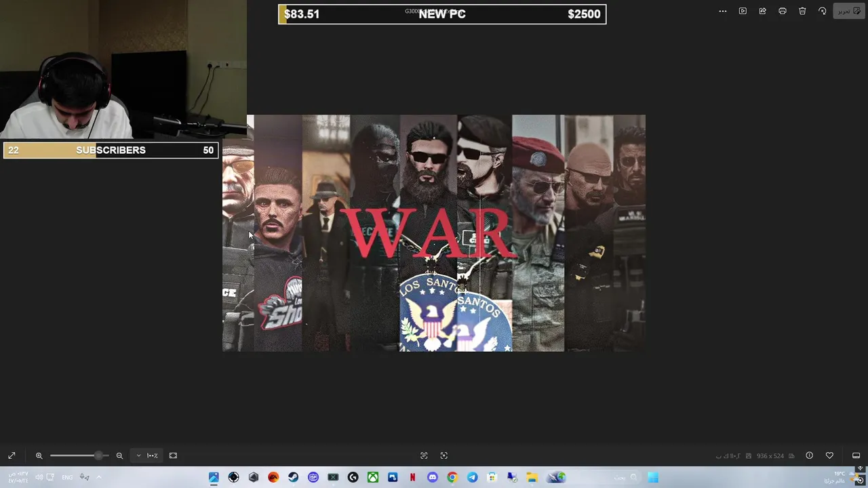Open Netflix from the taskbar
This screenshot has width=868, height=488.
coord(412,477)
